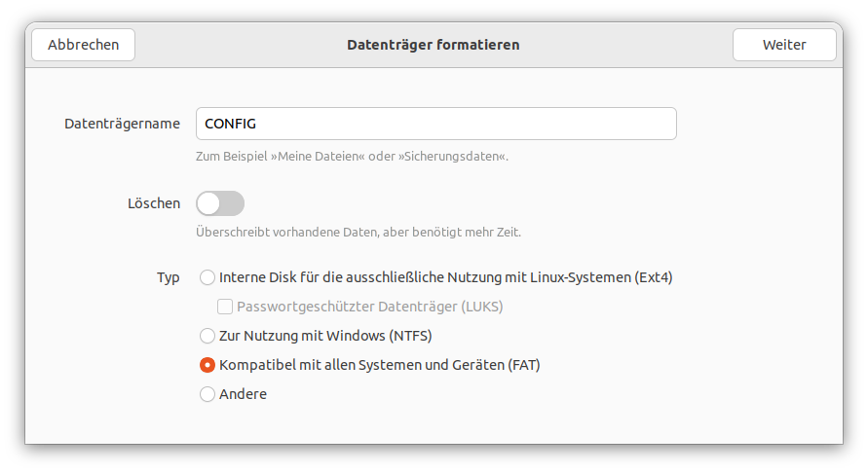The image size is (868, 472).
Task: Select the Ext4 radio circle
Action: [x=208, y=277]
